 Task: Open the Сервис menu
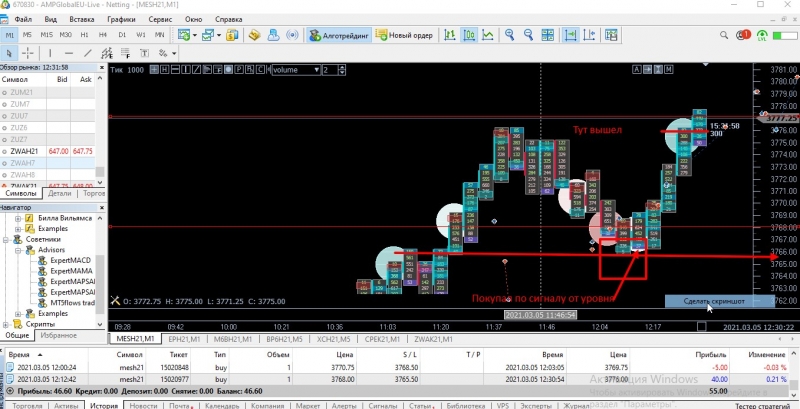pos(160,19)
